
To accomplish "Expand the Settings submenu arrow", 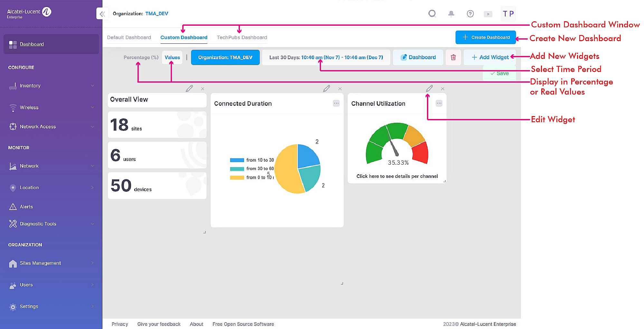I will [x=93, y=306].
